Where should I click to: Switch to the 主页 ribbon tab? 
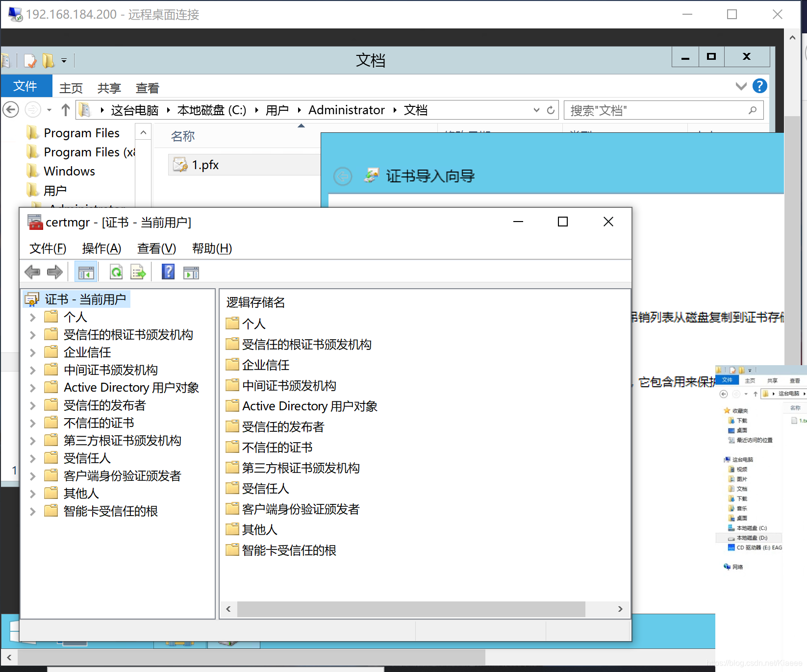pos(71,88)
